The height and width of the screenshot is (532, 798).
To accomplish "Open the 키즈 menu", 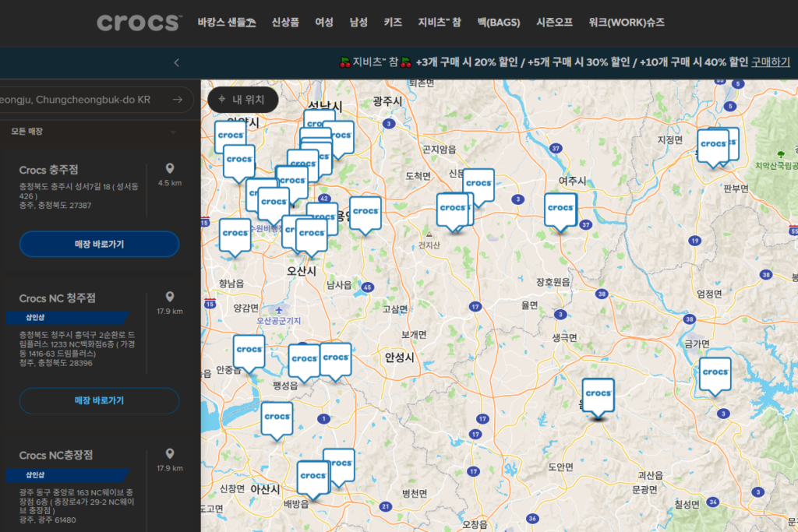I will tap(393, 23).
